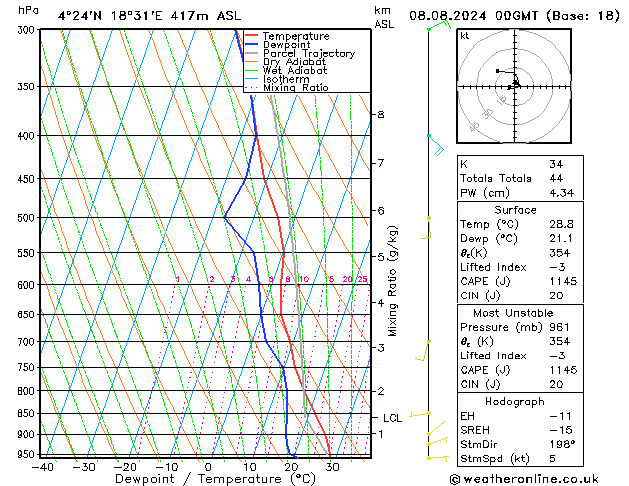Click the StmDir value 198°
This screenshot has height=486, width=629.
562,445
